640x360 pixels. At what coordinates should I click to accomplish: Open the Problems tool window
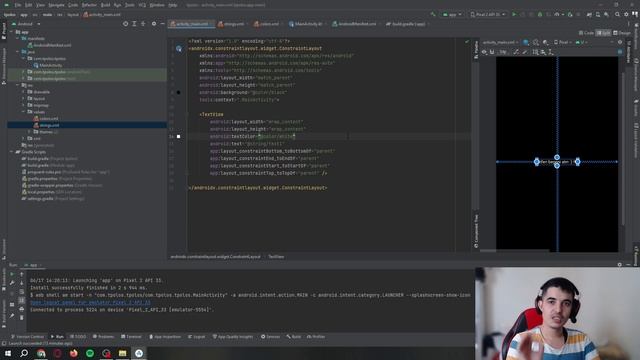click(103, 337)
